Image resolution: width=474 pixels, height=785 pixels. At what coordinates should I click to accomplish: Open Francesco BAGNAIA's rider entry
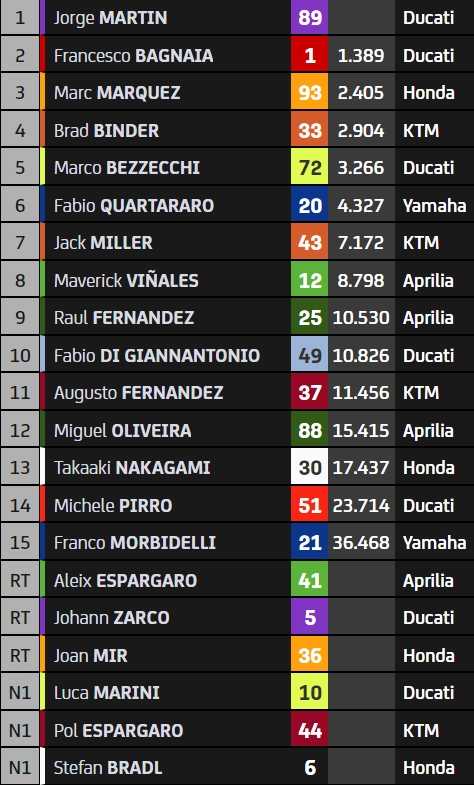point(133,56)
